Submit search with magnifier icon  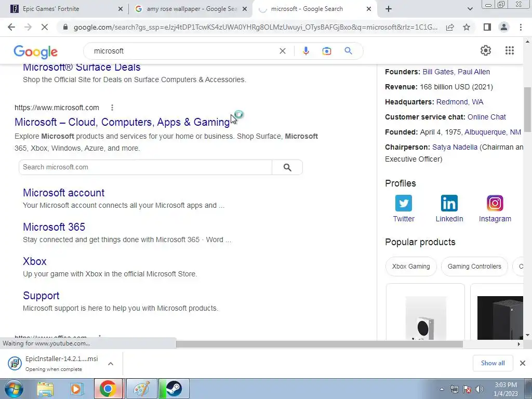coord(348,51)
